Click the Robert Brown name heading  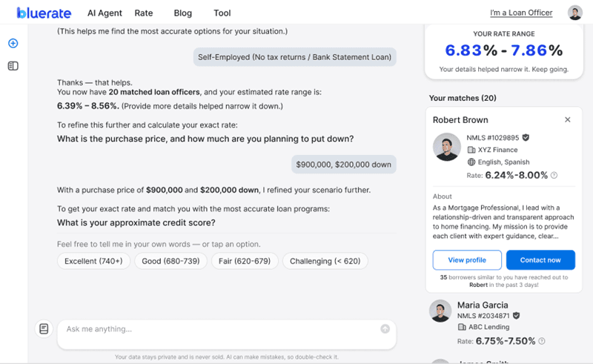(x=460, y=120)
